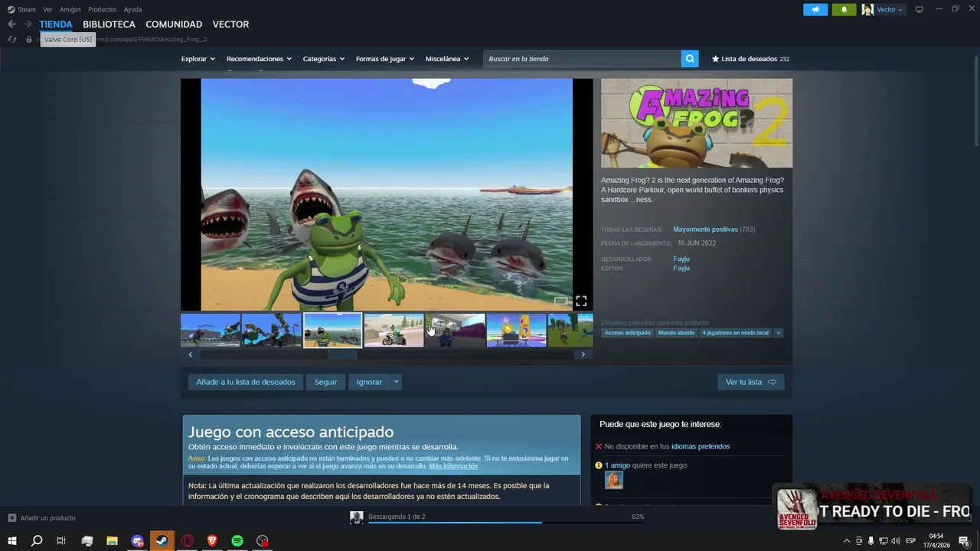Click the theater-mode icon beside fullscreen
Image resolution: width=980 pixels, height=551 pixels.
coord(561,301)
